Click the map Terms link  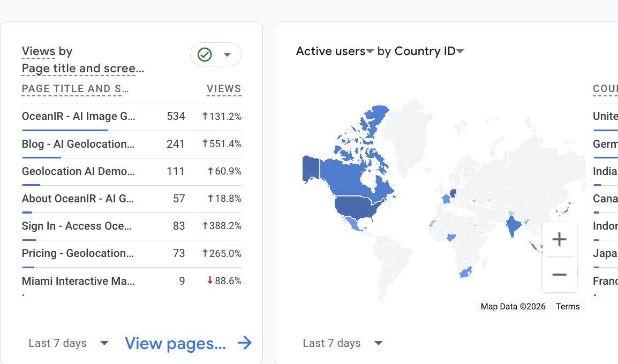[568, 307]
